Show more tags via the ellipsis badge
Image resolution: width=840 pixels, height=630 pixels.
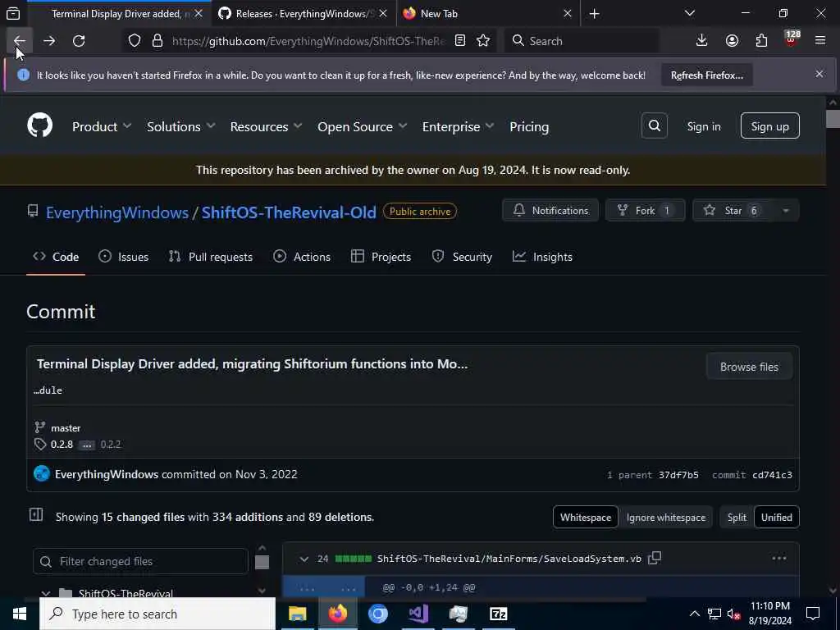(87, 445)
